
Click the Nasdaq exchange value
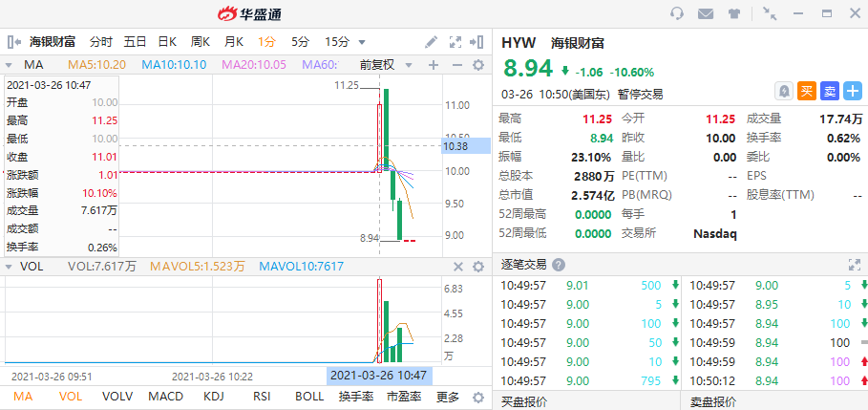click(x=714, y=234)
